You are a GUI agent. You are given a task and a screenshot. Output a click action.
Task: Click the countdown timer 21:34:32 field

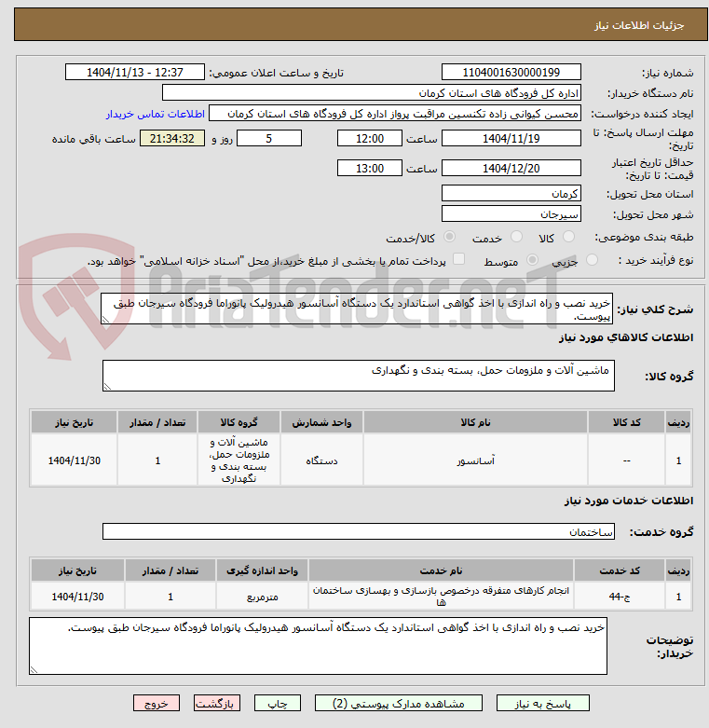pos(172,138)
